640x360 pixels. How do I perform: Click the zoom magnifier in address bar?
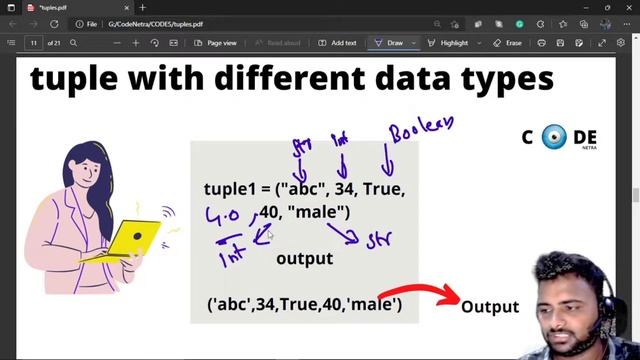pyautogui.click(x=437, y=24)
